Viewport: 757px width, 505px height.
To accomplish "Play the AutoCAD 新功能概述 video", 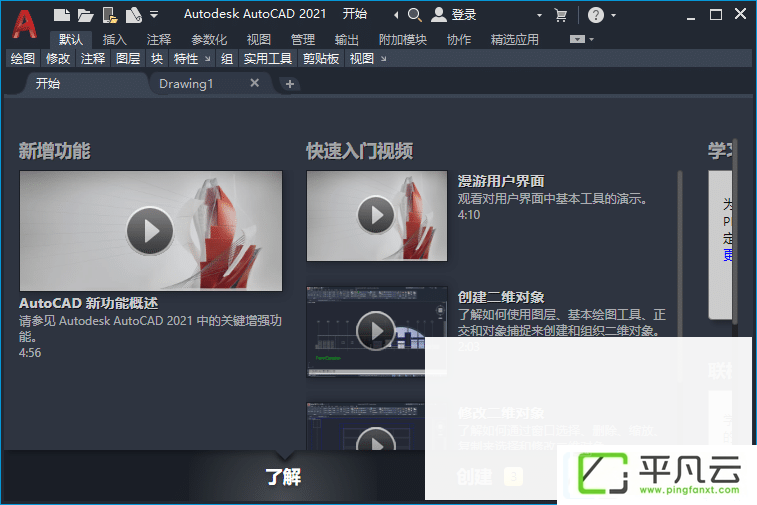I will pos(150,231).
